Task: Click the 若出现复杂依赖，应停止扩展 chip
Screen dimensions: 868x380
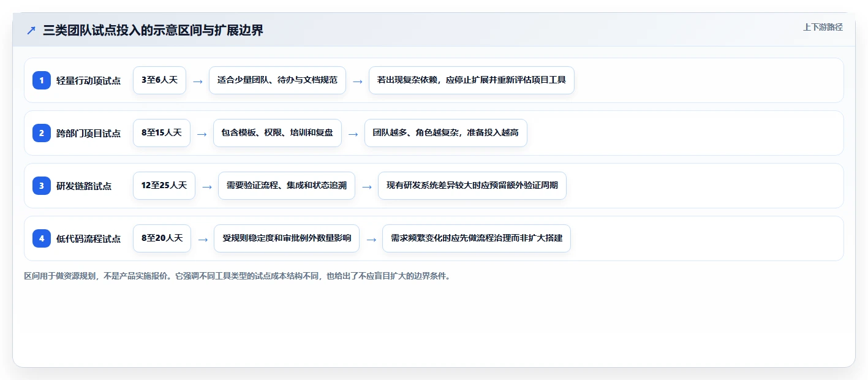Action: (472, 80)
